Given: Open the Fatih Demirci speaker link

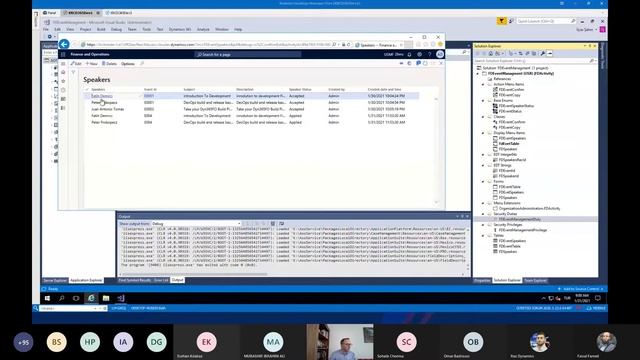Looking at the screenshot, I should coord(102,96).
